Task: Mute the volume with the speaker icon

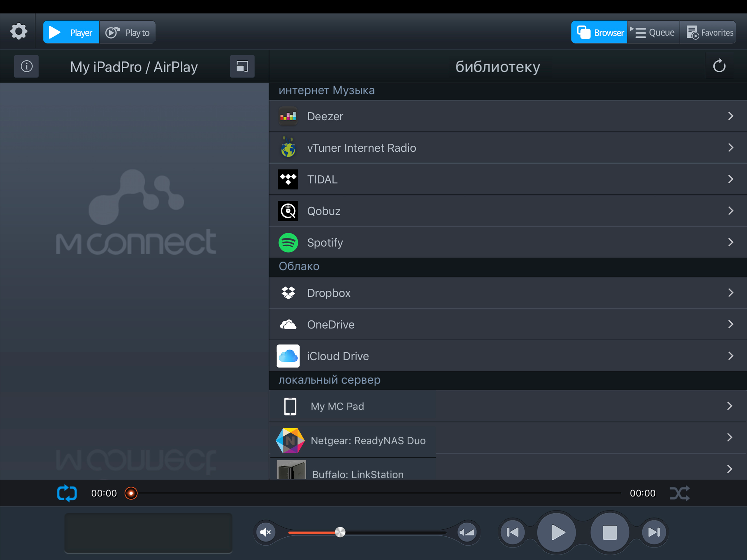Action: click(266, 532)
